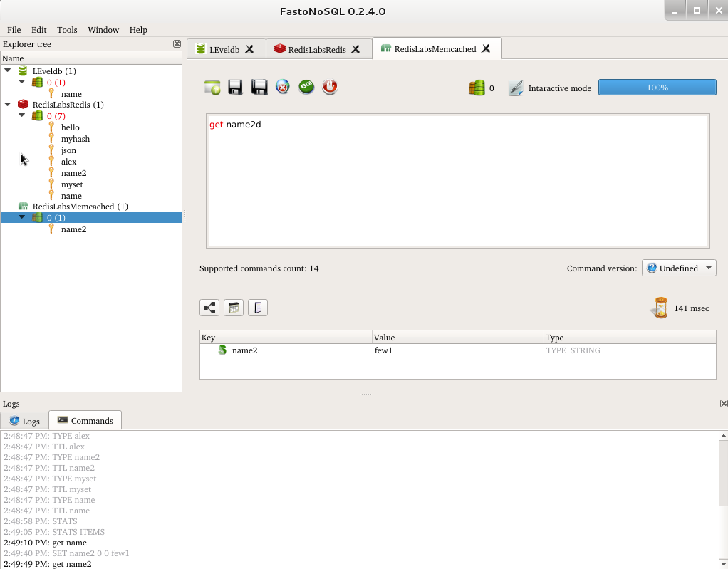Click the key icon next to hello
The width and height of the screenshot is (728, 569).
click(x=51, y=127)
